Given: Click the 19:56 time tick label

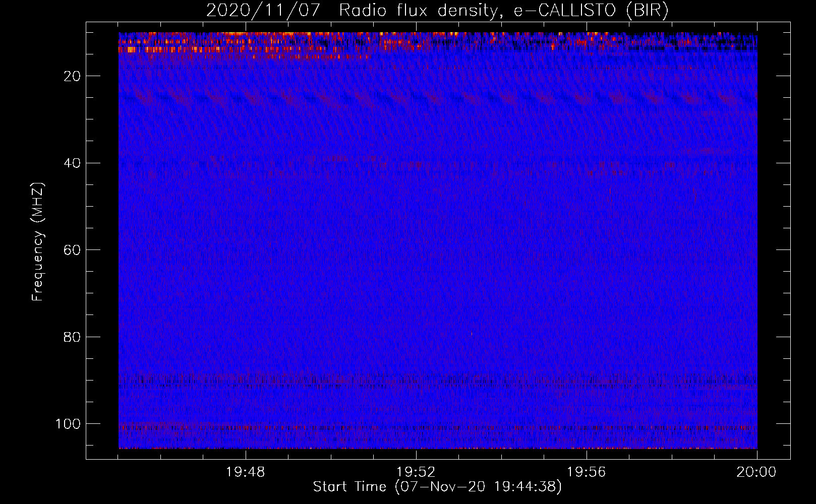Looking at the screenshot, I should pos(587,472).
